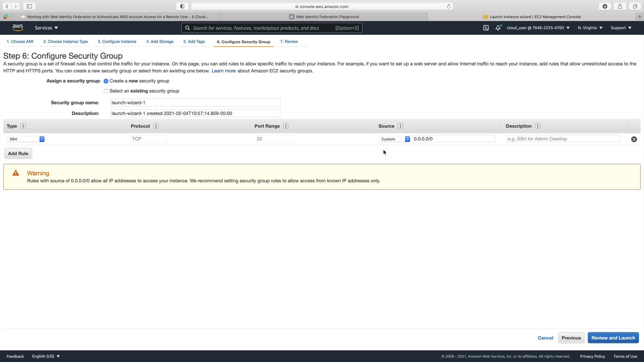Click the rule Description input field
The width and height of the screenshot is (644, 362).
(x=563, y=139)
